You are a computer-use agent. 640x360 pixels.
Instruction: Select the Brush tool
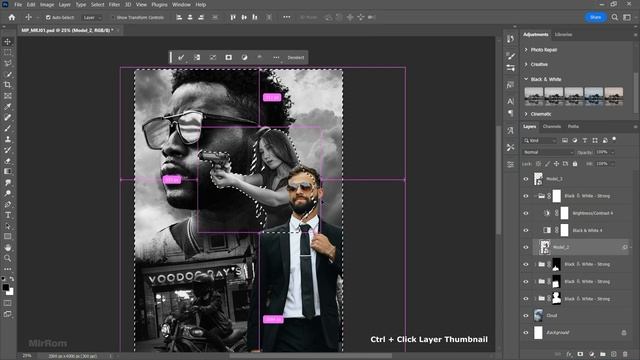point(7,128)
